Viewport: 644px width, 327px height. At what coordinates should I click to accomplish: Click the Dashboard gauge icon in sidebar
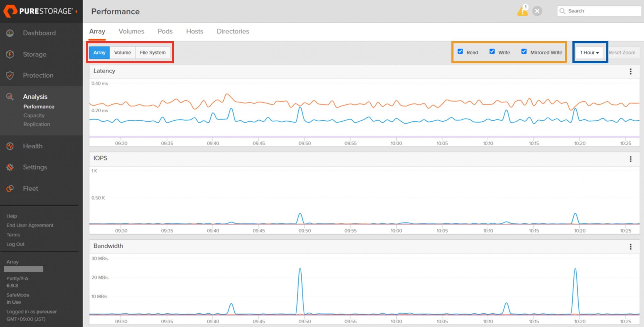10,33
